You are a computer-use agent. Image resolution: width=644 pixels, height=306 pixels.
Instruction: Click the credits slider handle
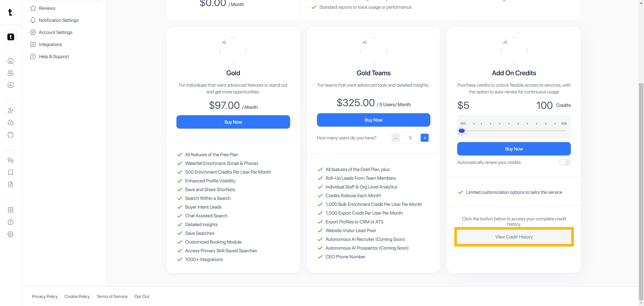tap(462, 131)
